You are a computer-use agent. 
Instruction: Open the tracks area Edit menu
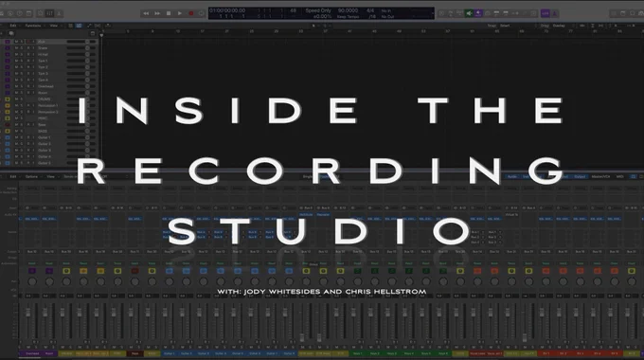[13, 26]
